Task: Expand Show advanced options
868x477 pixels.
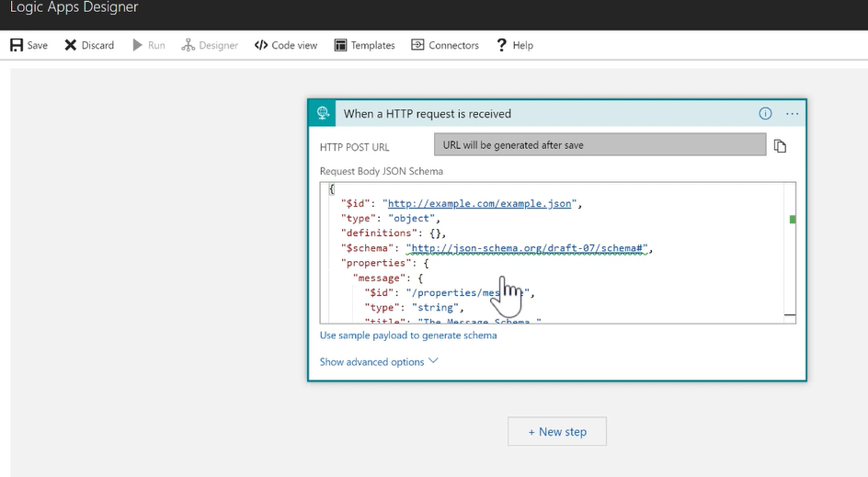Action: (379, 362)
